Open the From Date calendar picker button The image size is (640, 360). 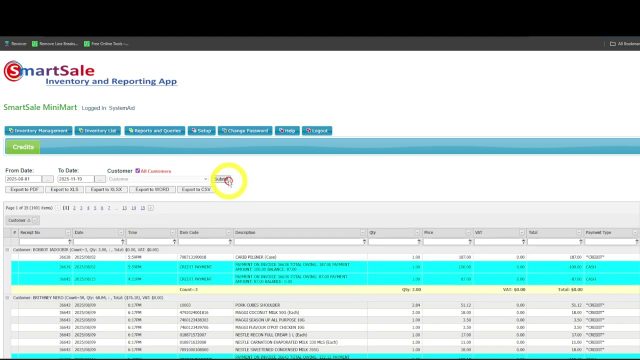pyautogui.click(x=48, y=179)
